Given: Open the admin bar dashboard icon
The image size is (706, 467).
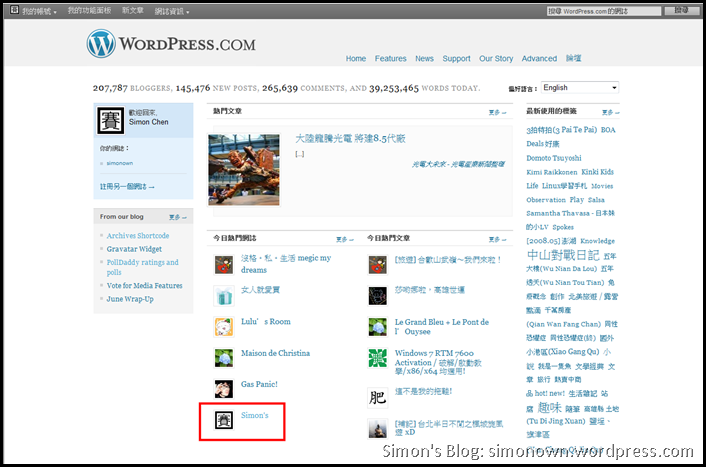Looking at the screenshot, I should [x=14, y=9].
